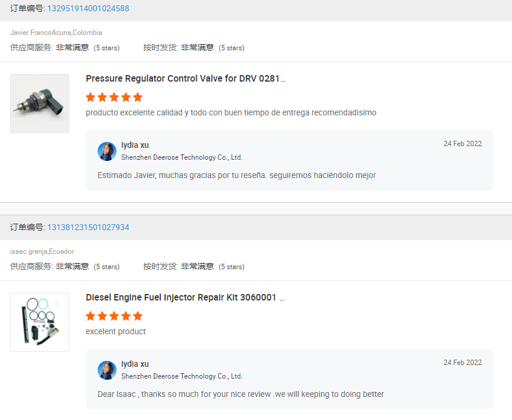
Task: Click the "Estimado Javier" reply message
Action: click(x=236, y=175)
